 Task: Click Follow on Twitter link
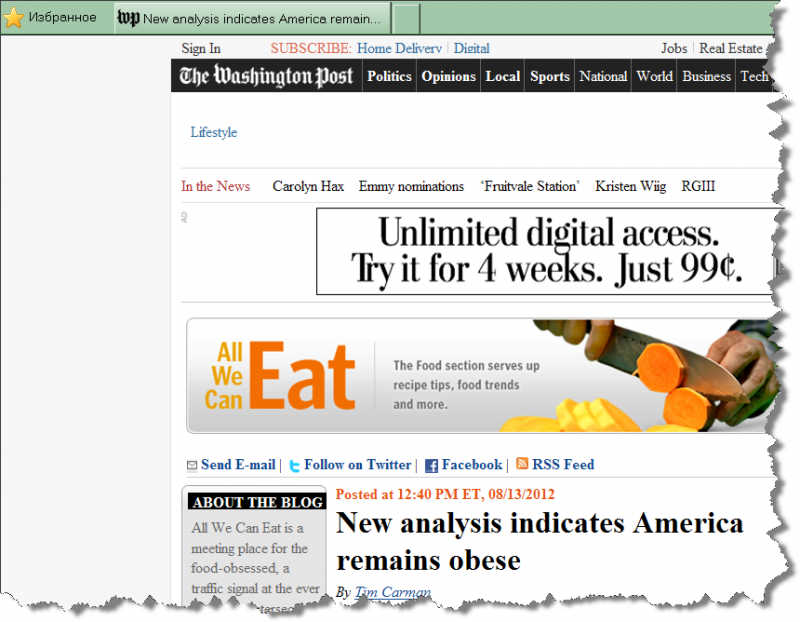[x=358, y=465]
